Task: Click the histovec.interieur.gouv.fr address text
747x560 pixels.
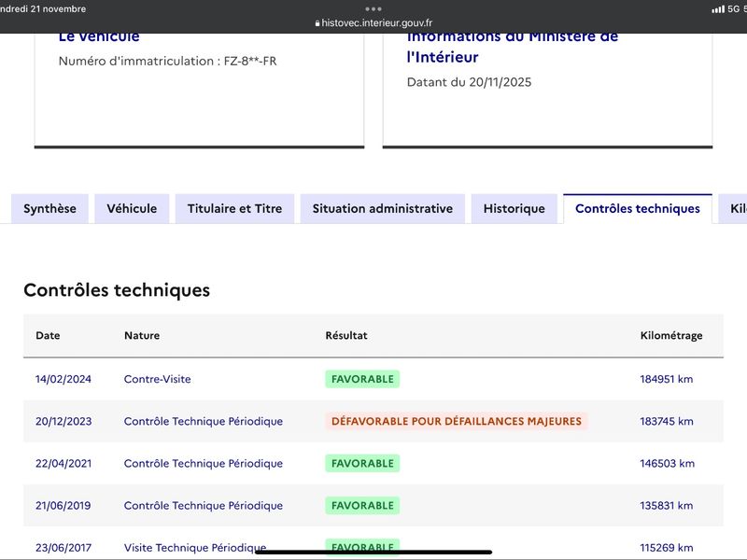Action: (376, 23)
